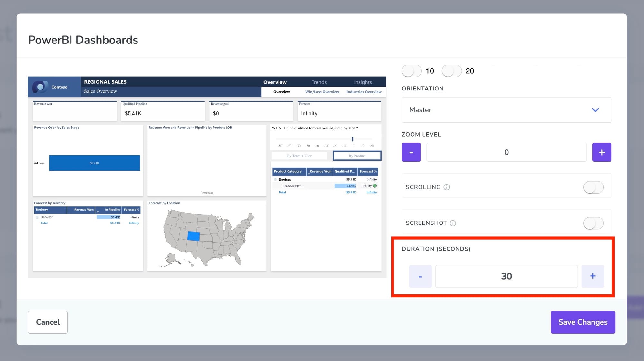Switch to the Trends tab
This screenshot has width=644, height=361.
(319, 82)
